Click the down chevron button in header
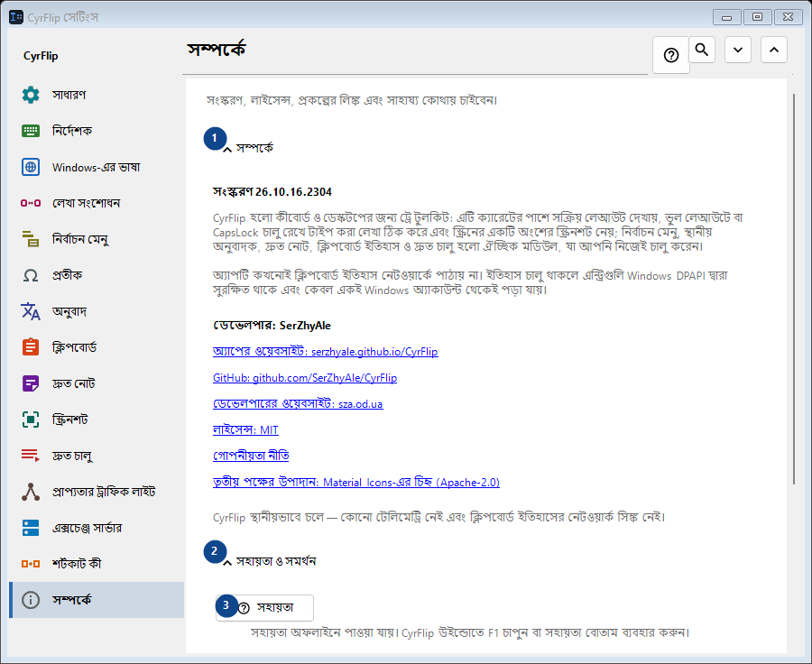Viewport: 812px width, 664px height. click(738, 50)
